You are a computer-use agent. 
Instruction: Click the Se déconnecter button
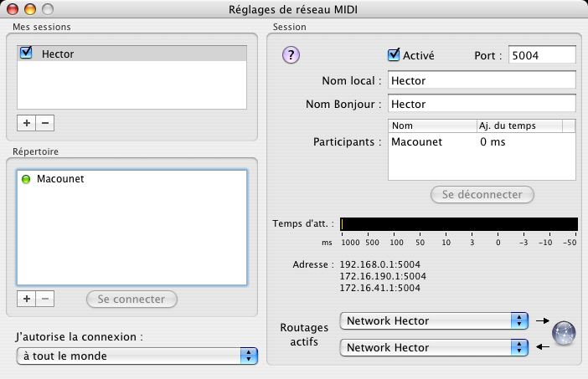(482, 194)
